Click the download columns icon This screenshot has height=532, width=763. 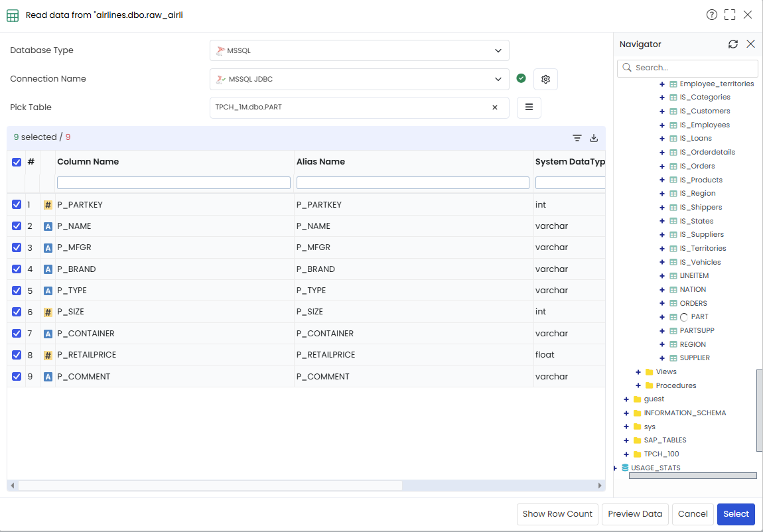(x=594, y=138)
